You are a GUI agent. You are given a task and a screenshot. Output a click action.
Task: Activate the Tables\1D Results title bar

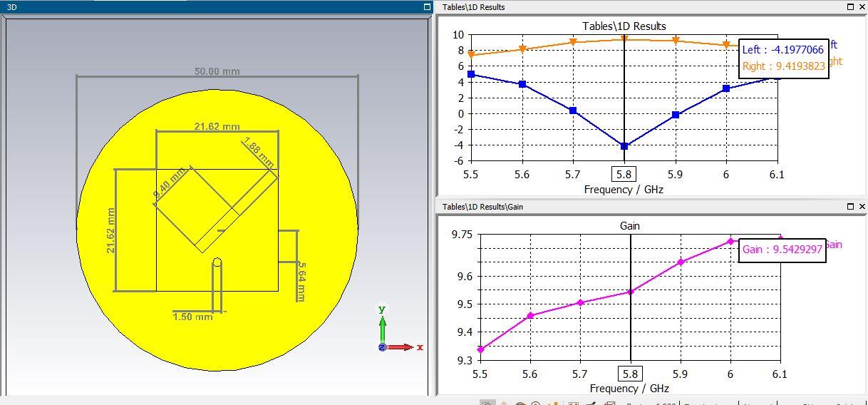651,6
